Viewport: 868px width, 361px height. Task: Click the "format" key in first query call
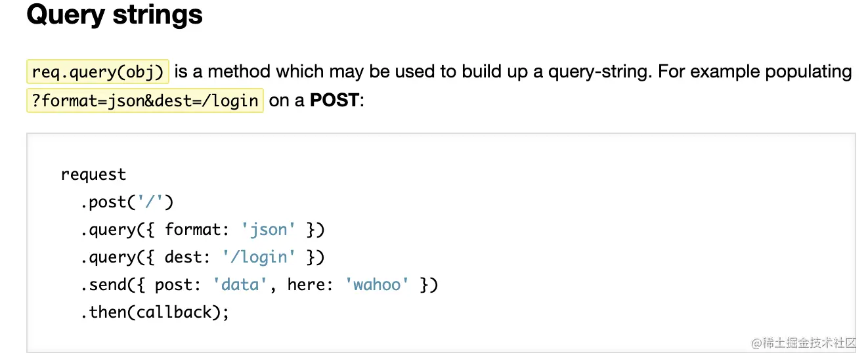click(193, 230)
